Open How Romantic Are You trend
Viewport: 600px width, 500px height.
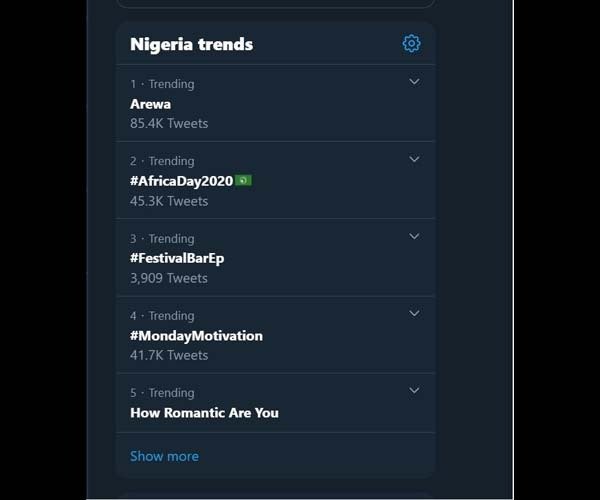click(204, 413)
